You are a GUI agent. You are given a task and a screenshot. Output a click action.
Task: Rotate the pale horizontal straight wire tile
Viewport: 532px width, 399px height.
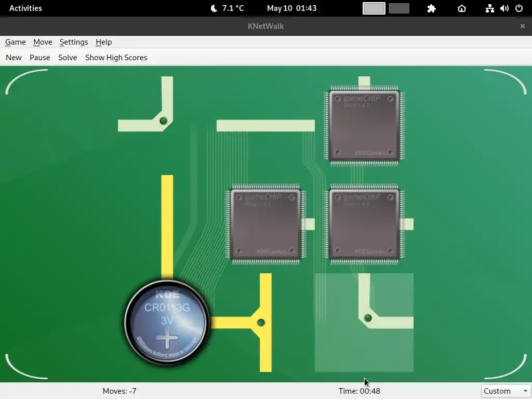pyautogui.click(x=265, y=126)
